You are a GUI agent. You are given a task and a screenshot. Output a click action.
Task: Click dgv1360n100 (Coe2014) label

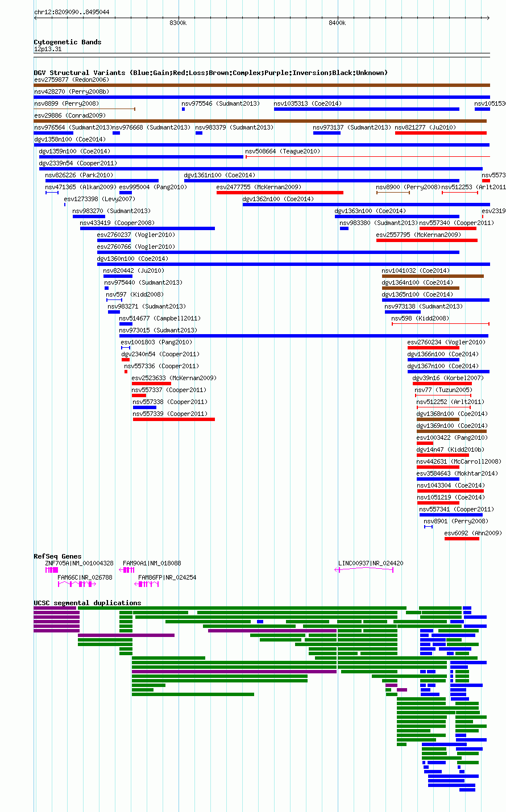click(x=132, y=259)
